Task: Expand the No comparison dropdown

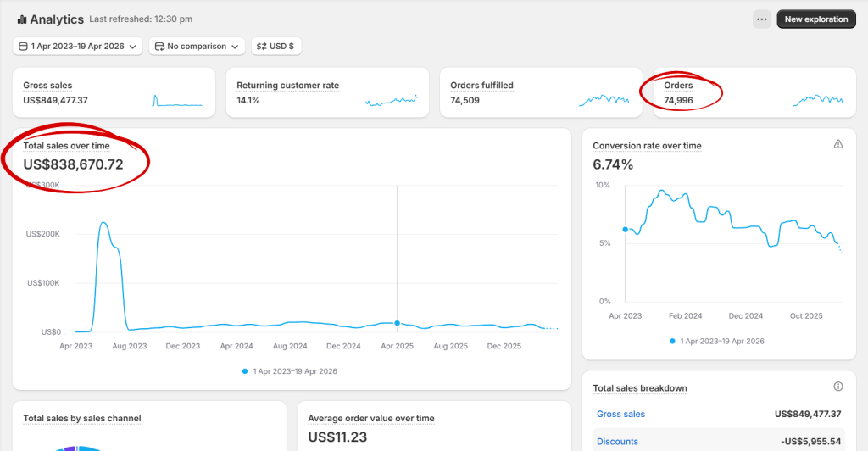Action: coord(198,47)
